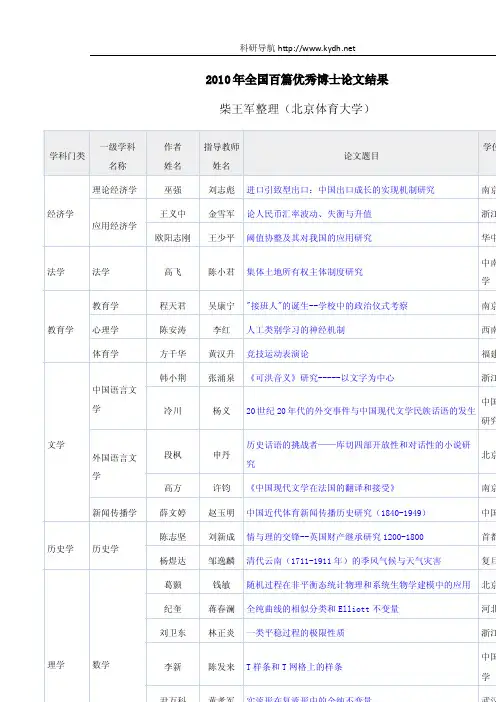Open the link '《中国现代文学在法国的翻译和接受》'
496x702 pixels.
point(321,488)
